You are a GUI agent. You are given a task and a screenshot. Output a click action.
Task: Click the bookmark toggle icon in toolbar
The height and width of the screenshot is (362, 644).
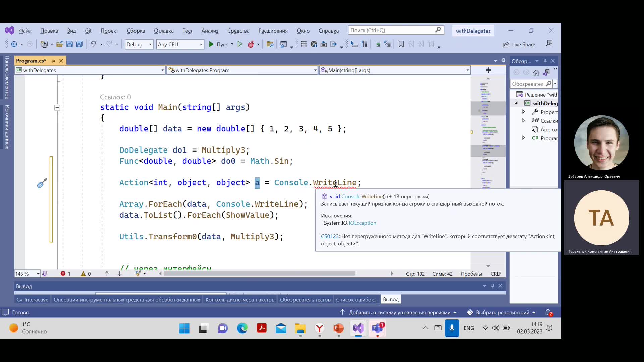pyautogui.click(x=401, y=44)
